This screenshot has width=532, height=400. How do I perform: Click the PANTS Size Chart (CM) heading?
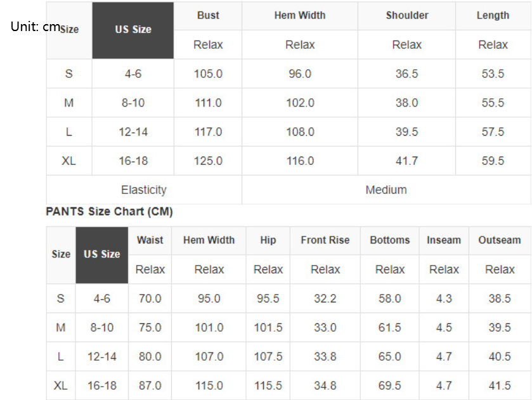pyautogui.click(x=109, y=212)
